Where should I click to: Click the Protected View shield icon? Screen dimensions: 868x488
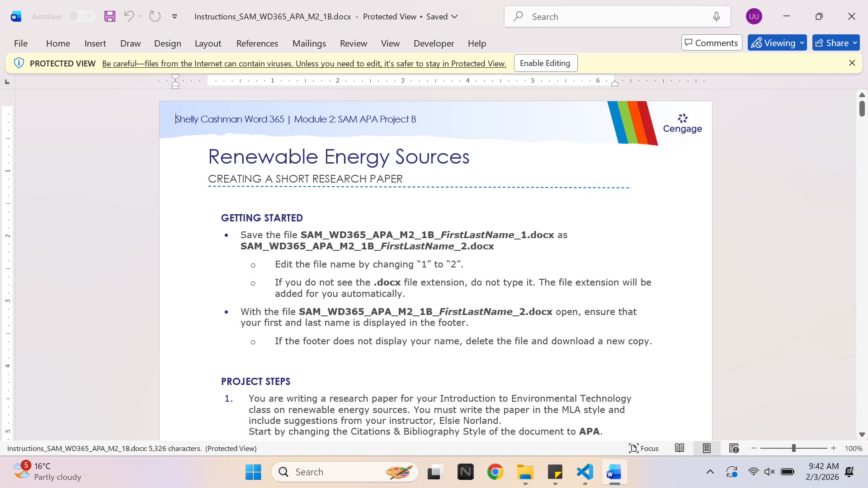(x=19, y=63)
